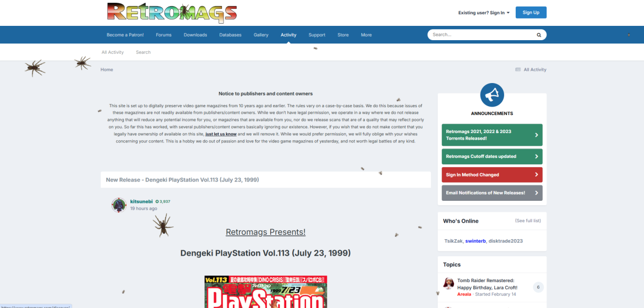Open disktrade2023's profile from Who's Online

point(506,241)
